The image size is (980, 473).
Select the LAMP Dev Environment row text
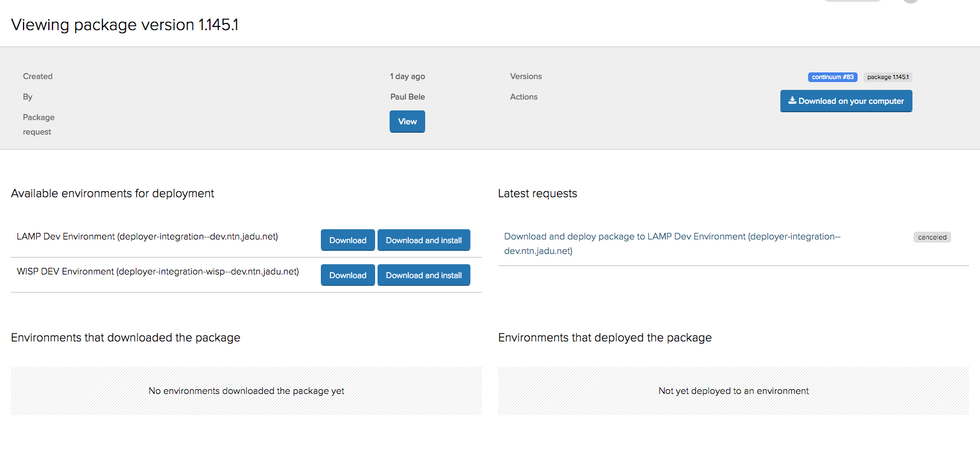click(x=147, y=237)
